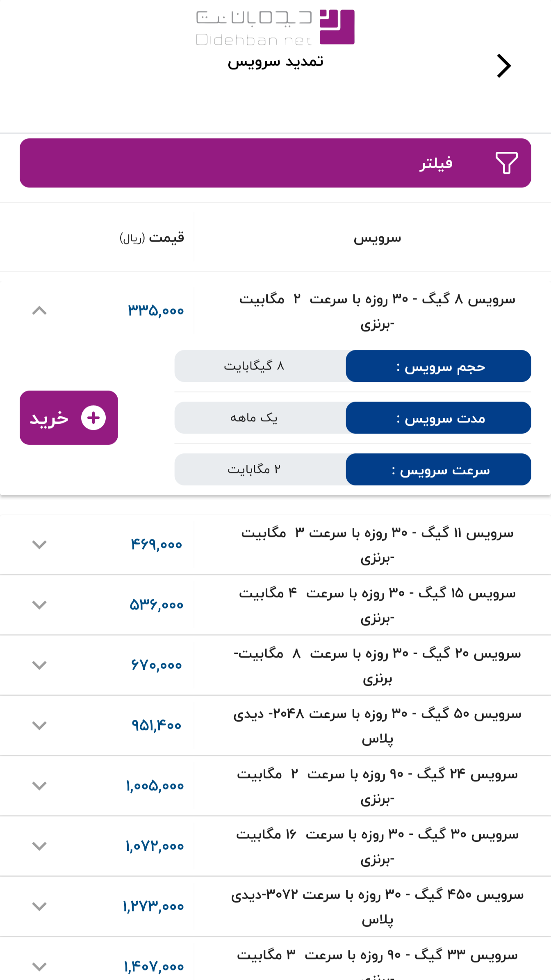551x980 pixels.
Task: Click the funnel filter icon
Action: click(506, 163)
